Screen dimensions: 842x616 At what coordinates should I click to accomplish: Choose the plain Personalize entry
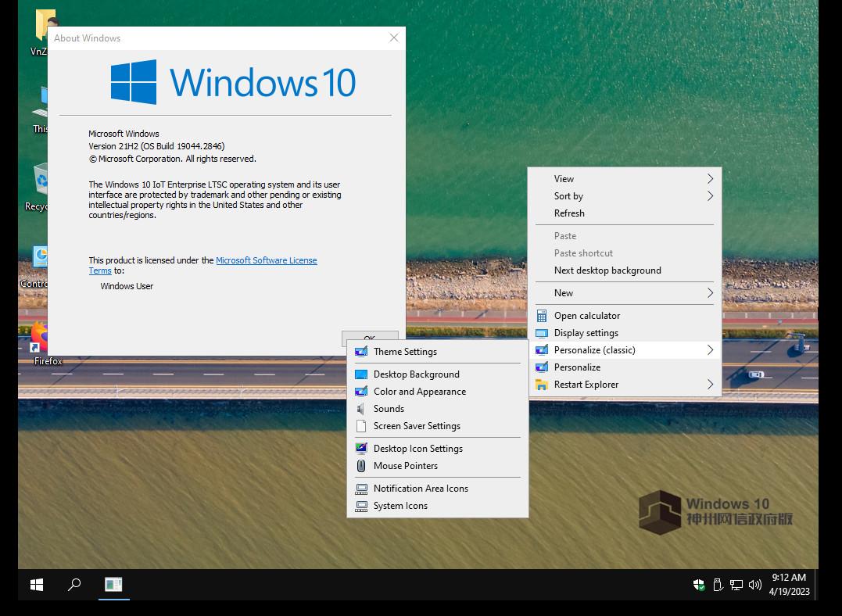(x=625, y=367)
